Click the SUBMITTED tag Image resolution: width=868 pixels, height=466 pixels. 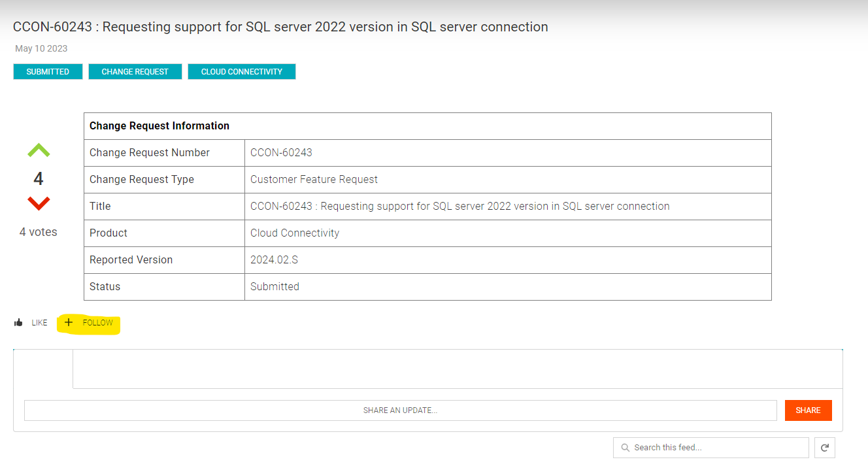[48, 72]
